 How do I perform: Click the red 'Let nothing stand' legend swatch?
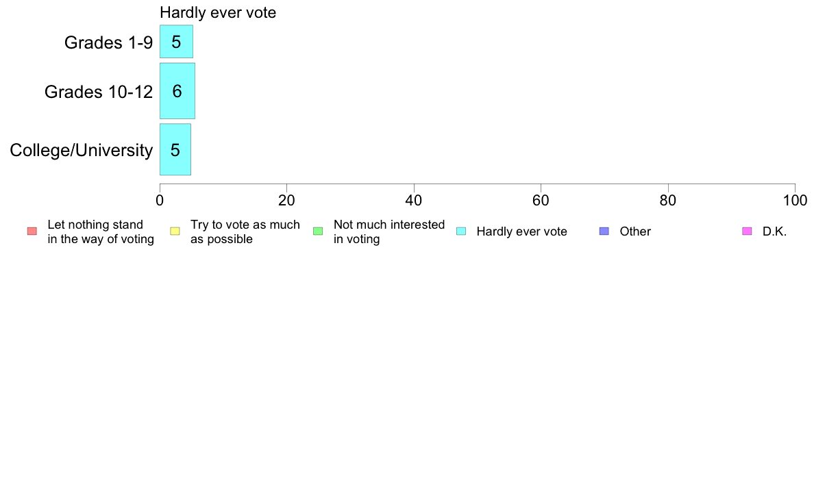tap(32, 231)
